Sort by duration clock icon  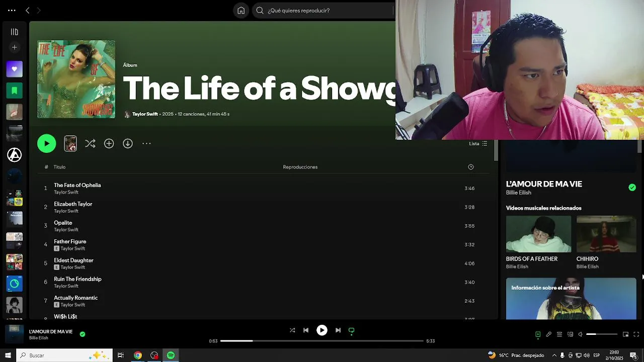pos(471,167)
